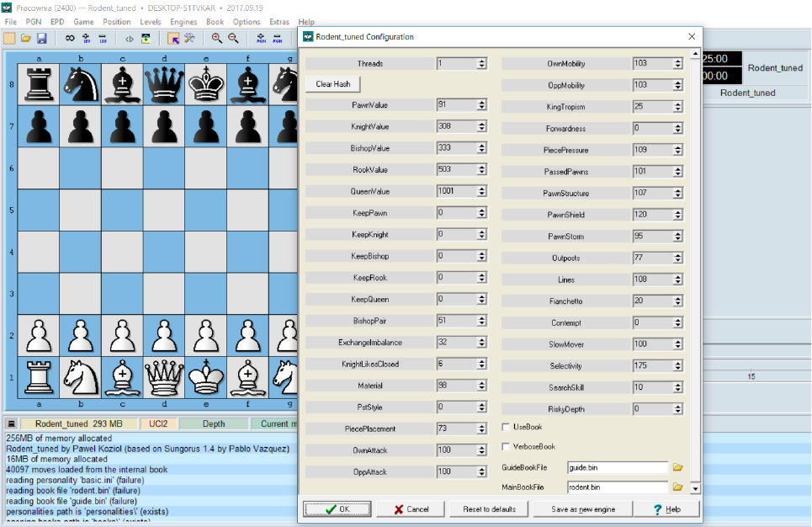Click the PawnShield value field
This screenshot has width=812, height=527.
pyautogui.click(x=652, y=215)
